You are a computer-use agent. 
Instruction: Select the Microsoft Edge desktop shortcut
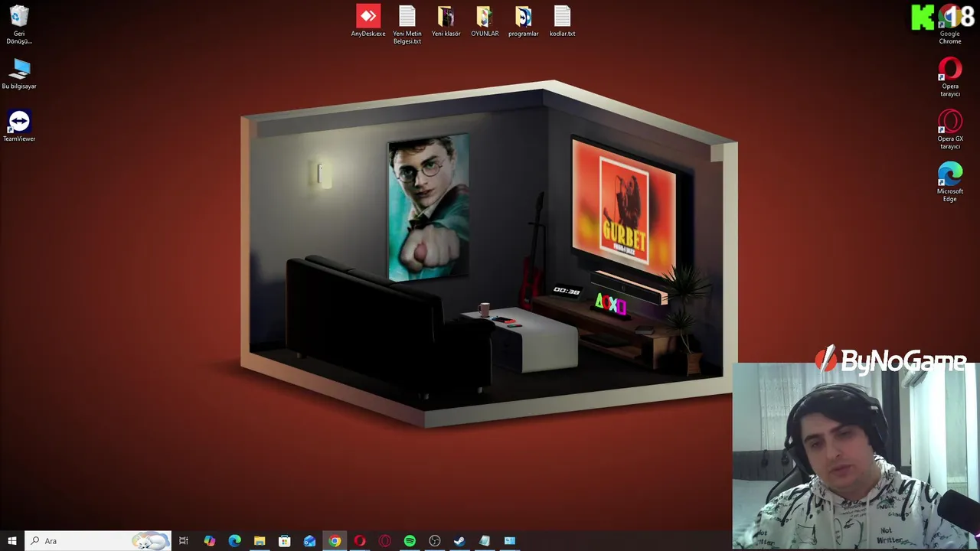point(950,182)
